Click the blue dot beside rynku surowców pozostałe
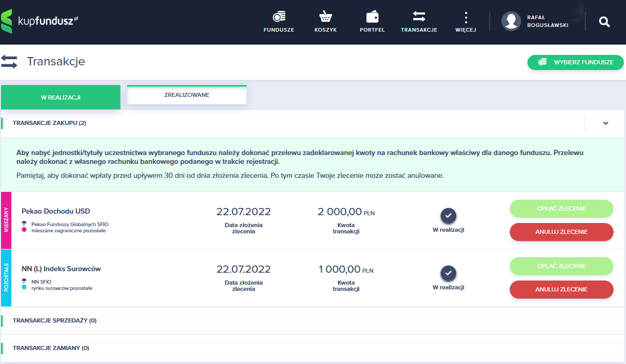 tap(24, 288)
